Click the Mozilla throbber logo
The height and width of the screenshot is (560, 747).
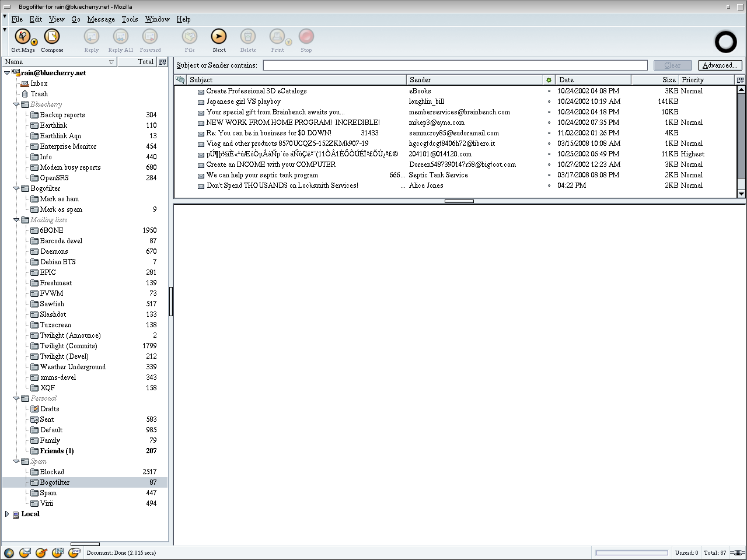726,42
